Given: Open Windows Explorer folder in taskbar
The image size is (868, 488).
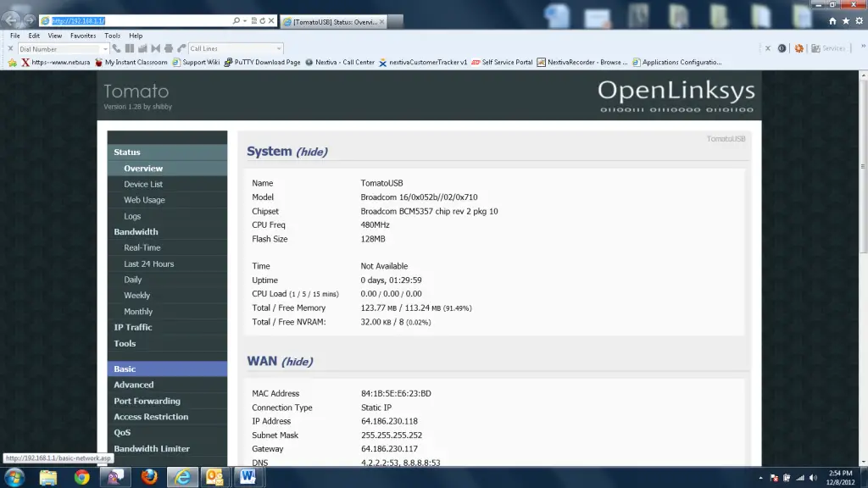Looking at the screenshot, I should click(x=48, y=477).
